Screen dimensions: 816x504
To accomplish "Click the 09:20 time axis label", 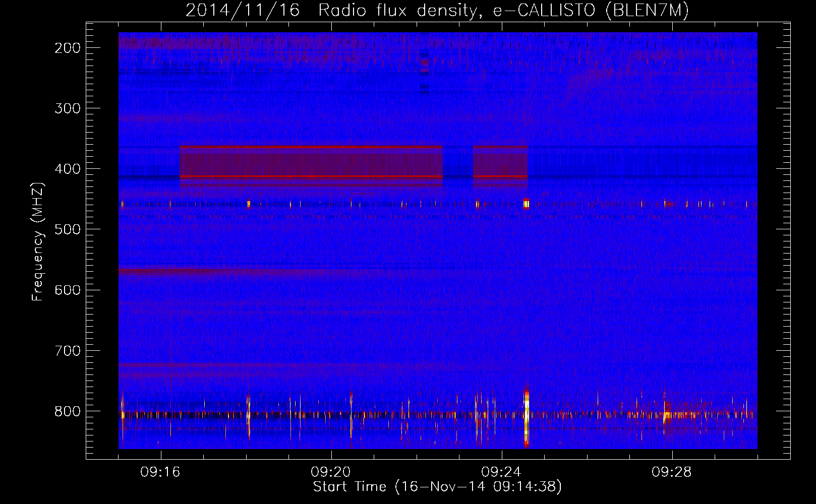I will [331, 472].
